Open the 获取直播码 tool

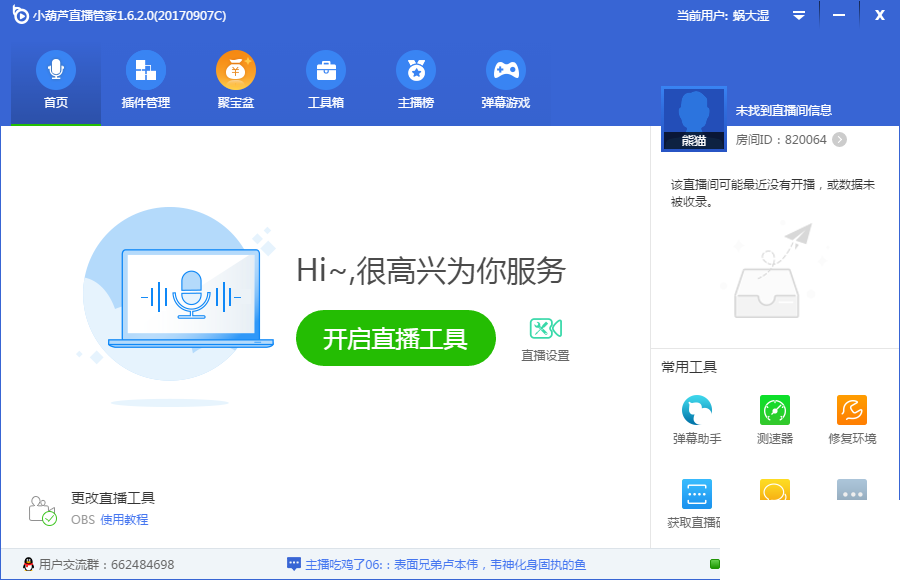(695, 504)
